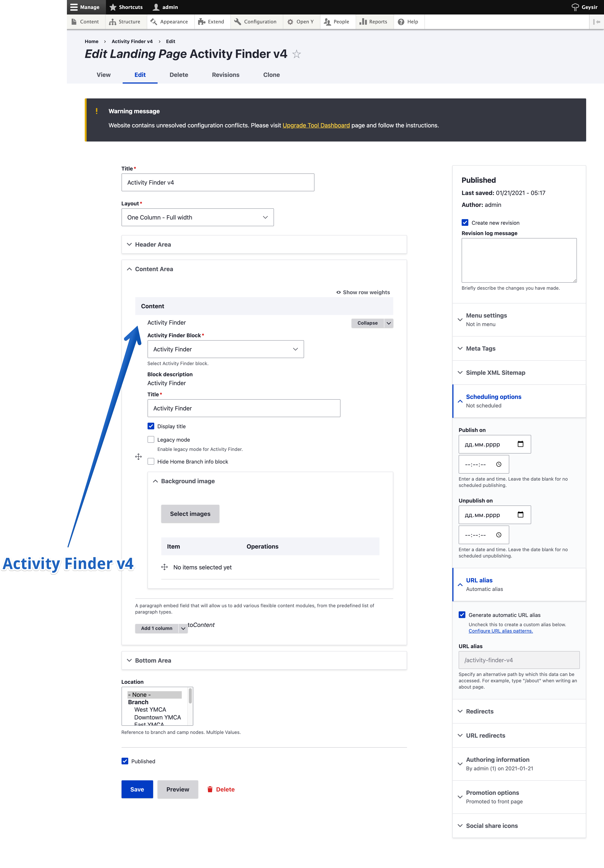
Task: Select the Edit tab
Action: point(140,75)
